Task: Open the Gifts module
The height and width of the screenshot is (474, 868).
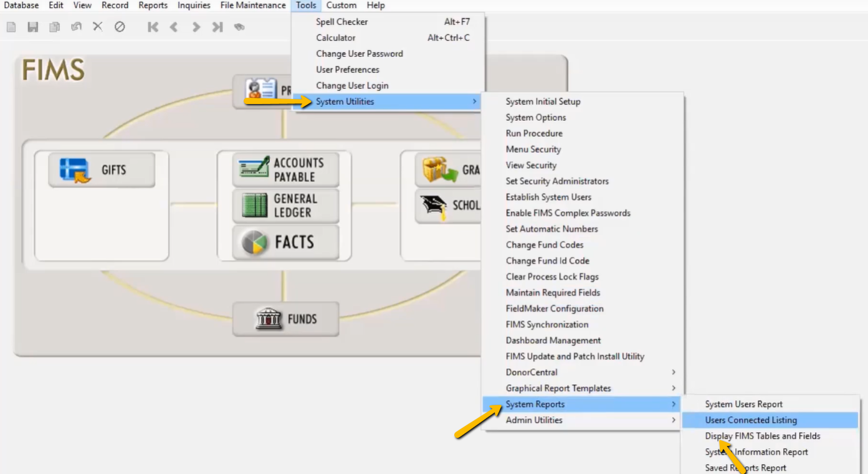Action: point(102,169)
